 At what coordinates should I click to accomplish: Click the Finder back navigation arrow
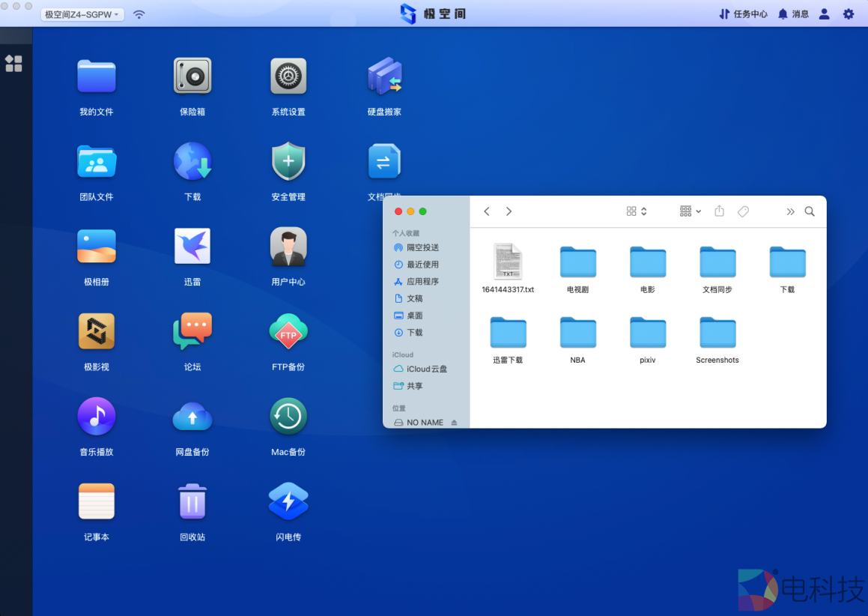point(486,211)
